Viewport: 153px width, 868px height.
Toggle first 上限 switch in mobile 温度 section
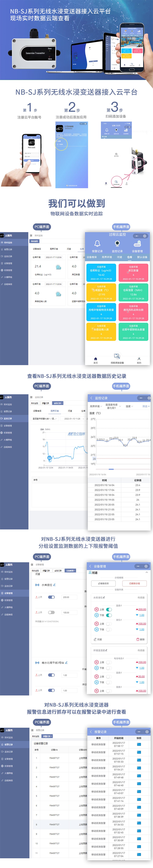pos(109,609)
